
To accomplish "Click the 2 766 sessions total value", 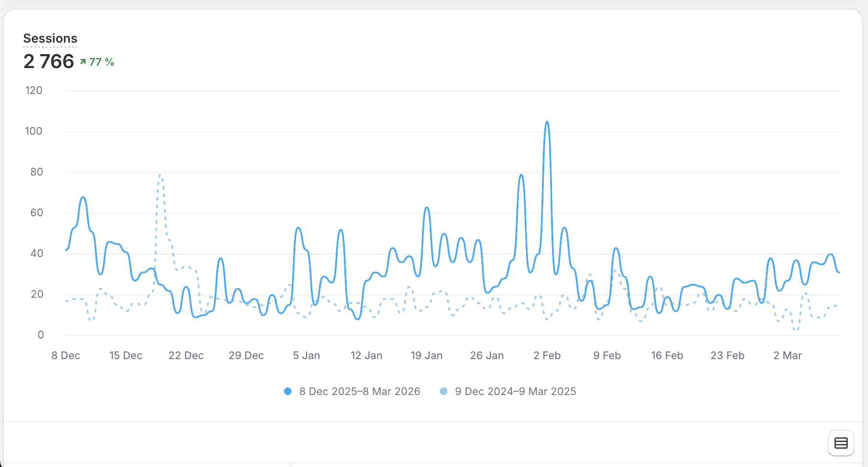I will [x=48, y=61].
